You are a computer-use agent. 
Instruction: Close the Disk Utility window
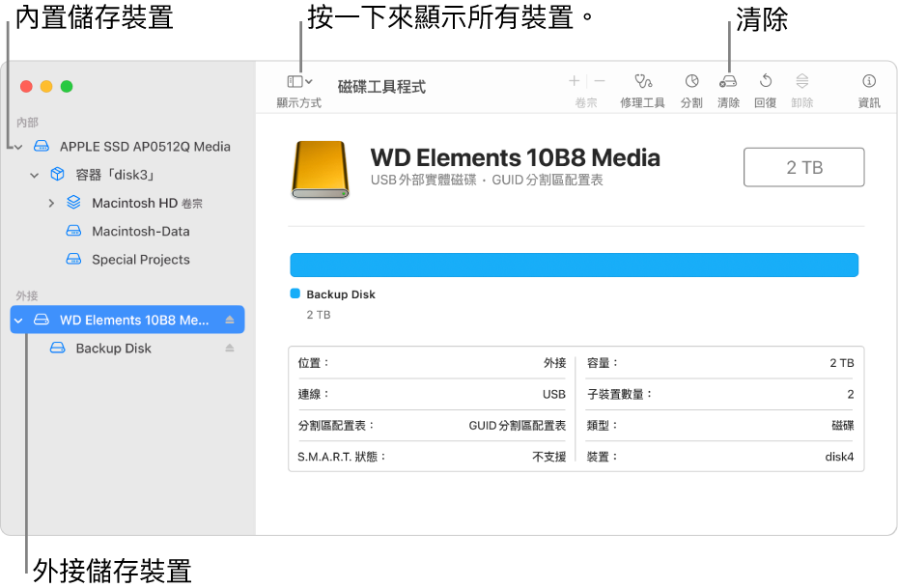click(26, 87)
